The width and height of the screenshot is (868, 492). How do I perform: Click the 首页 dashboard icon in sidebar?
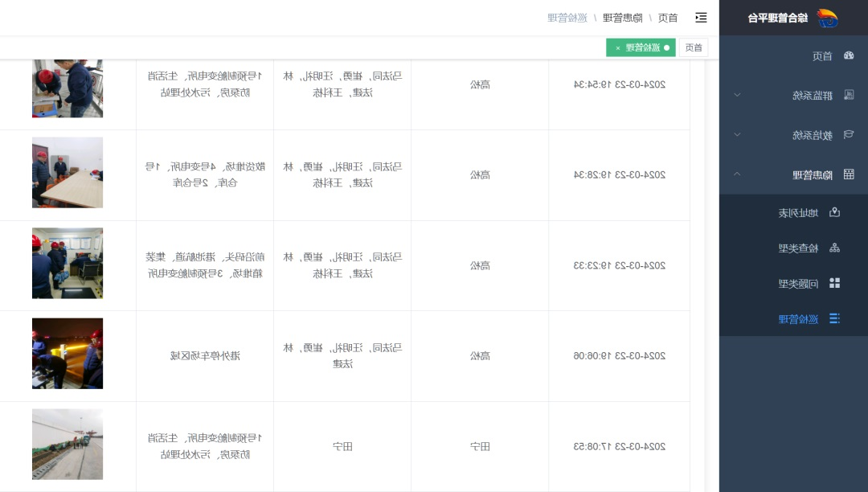(849, 55)
